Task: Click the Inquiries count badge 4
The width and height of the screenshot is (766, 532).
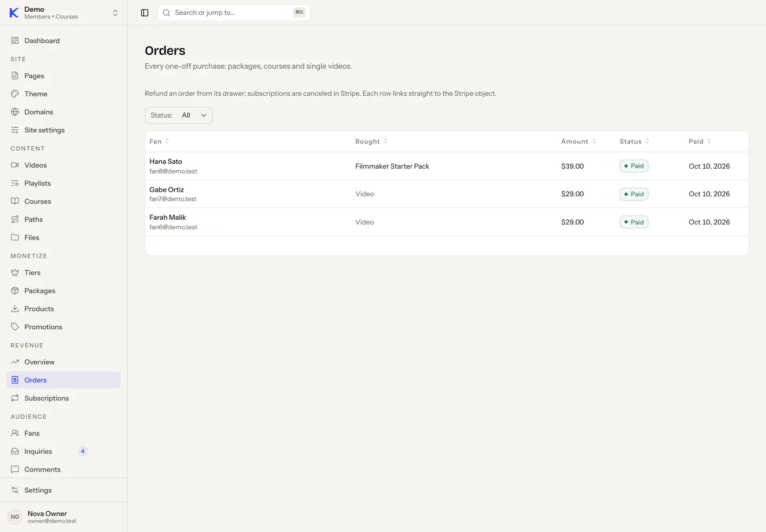Action: pos(82,451)
